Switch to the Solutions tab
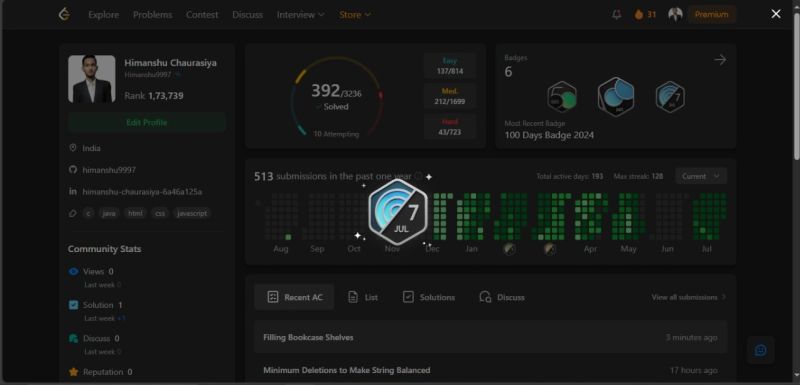This screenshot has width=800, height=385. (x=429, y=297)
